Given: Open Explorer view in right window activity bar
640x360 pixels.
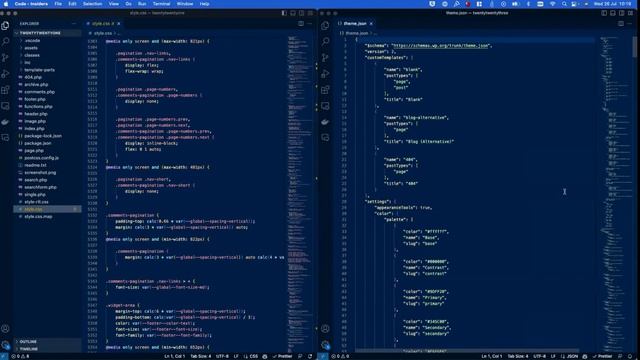Looking at the screenshot, I should [325, 26].
